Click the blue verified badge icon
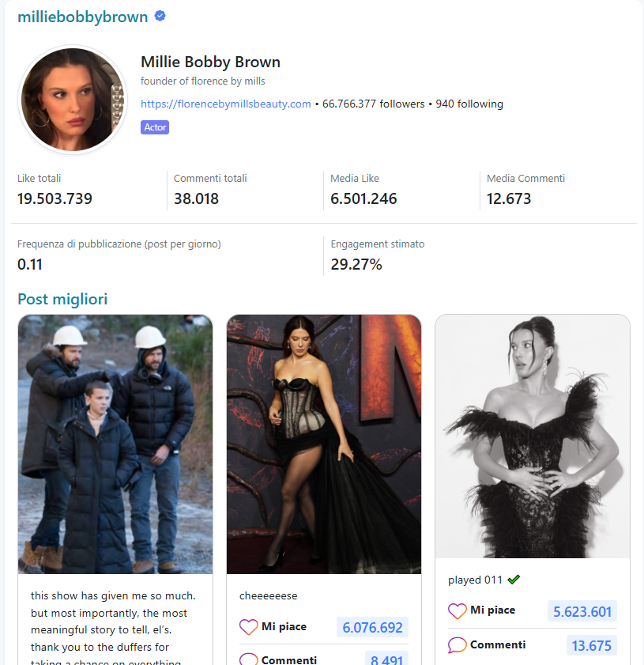Viewport: 644px width, 665px height. pos(160,16)
